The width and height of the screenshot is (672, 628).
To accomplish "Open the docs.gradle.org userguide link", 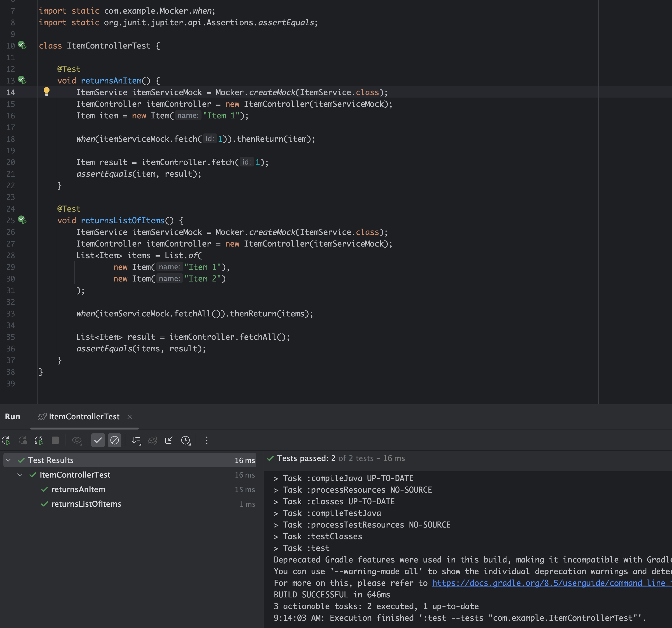I will 551,583.
